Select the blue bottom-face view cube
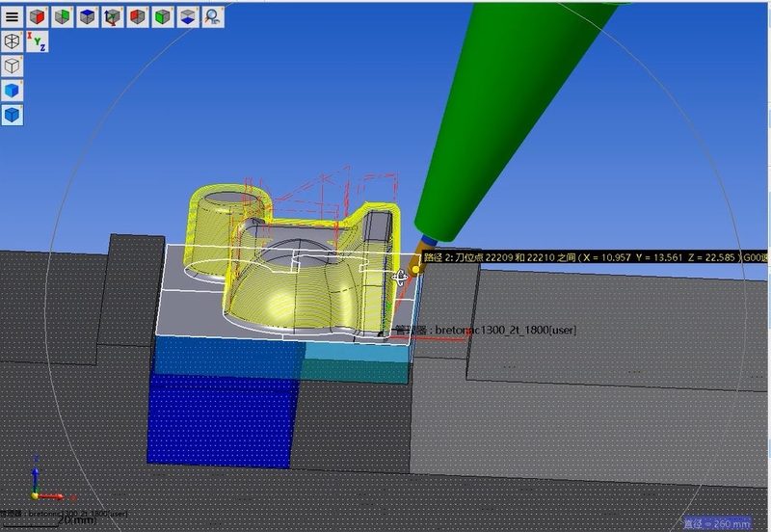The height and width of the screenshot is (532, 771). (x=188, y=16)
